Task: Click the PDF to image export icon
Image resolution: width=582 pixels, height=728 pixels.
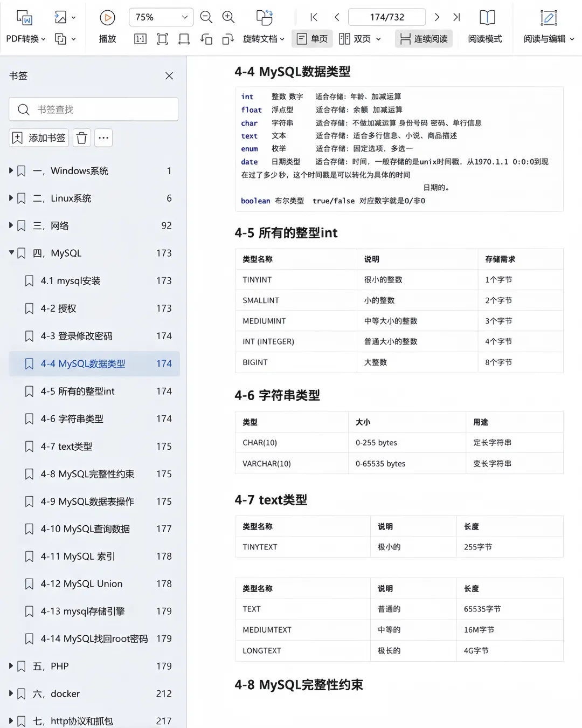Action: (60, 17)
